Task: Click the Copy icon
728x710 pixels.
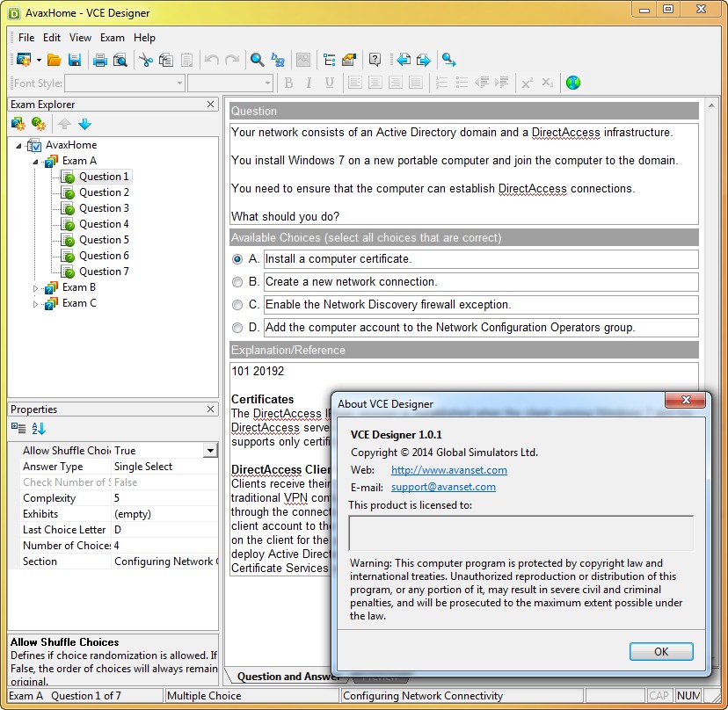Action: [166, 60]
